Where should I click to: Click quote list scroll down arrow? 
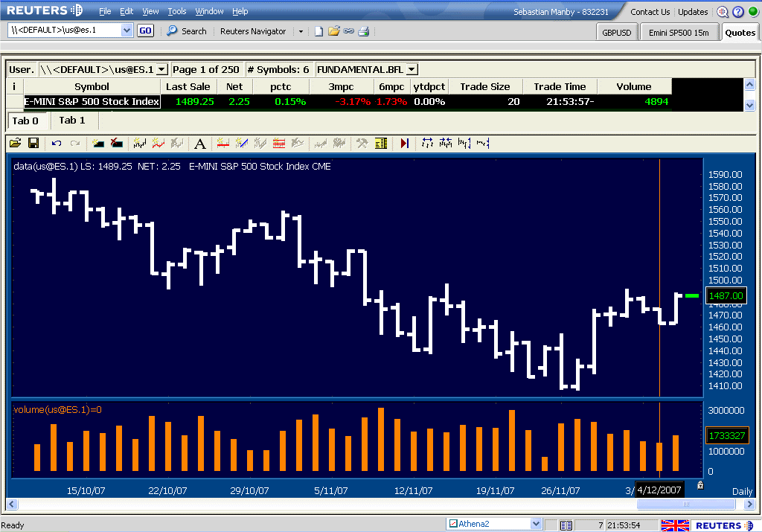click(749, 105)
